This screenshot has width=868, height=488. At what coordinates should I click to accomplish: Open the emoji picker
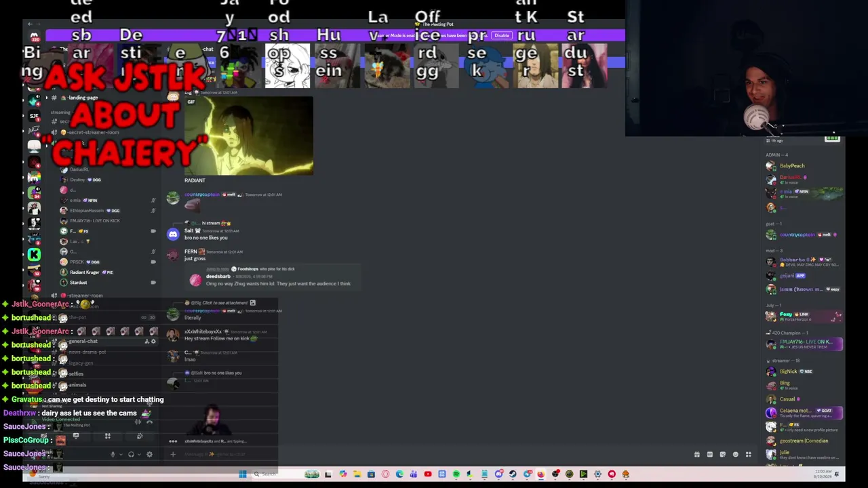(735, 454)
